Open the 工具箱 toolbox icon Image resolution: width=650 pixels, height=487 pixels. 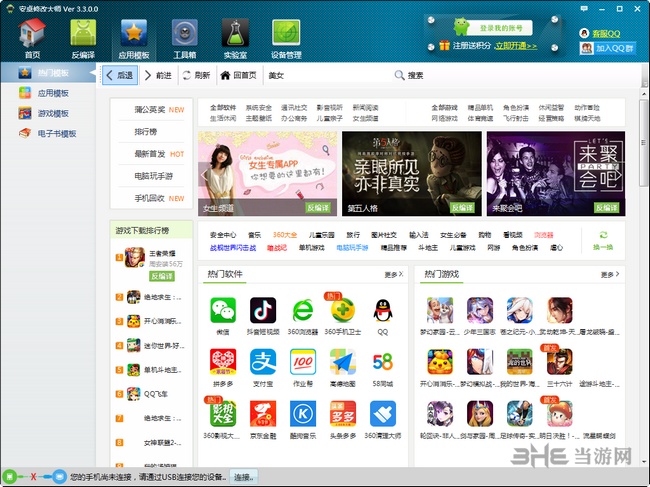click(x=184, y=39)
